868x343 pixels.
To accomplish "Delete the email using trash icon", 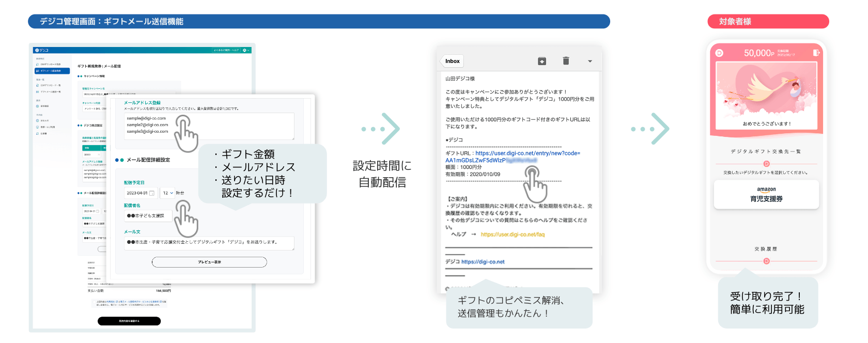I will pyautogui.click(x=566, y=61).
